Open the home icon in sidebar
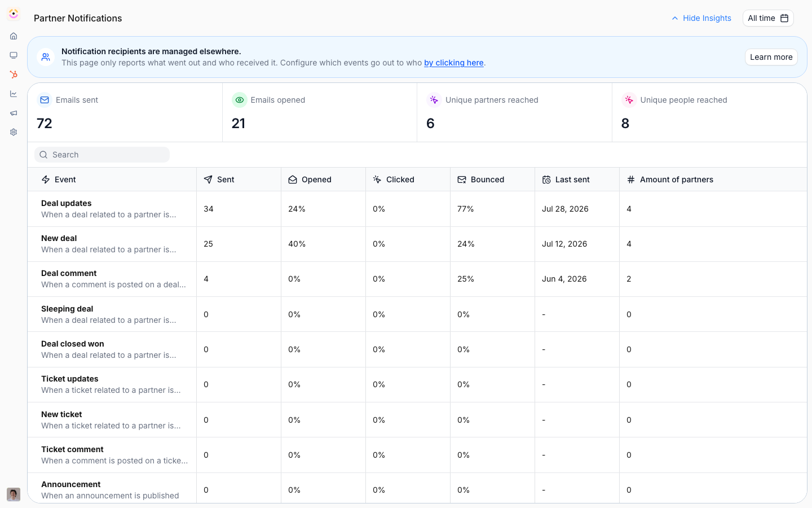This screenshot has height=508, width=812. 14,36
